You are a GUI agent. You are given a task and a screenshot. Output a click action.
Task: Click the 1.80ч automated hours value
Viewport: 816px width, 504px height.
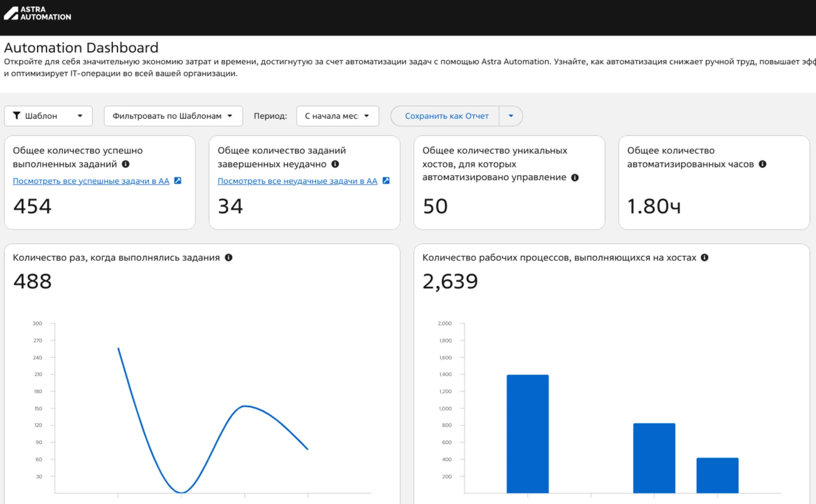(654, 206)
